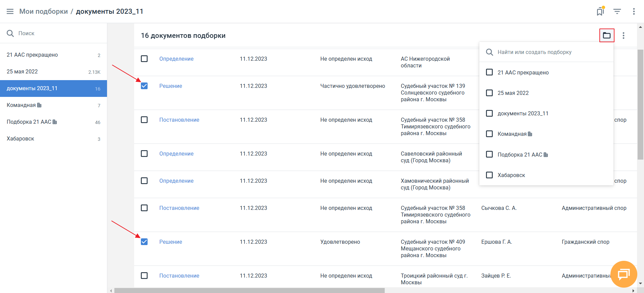Uncheck the Решение row with Удовлетворено
This screenshot has width=644, height=293.
[144, 242]
